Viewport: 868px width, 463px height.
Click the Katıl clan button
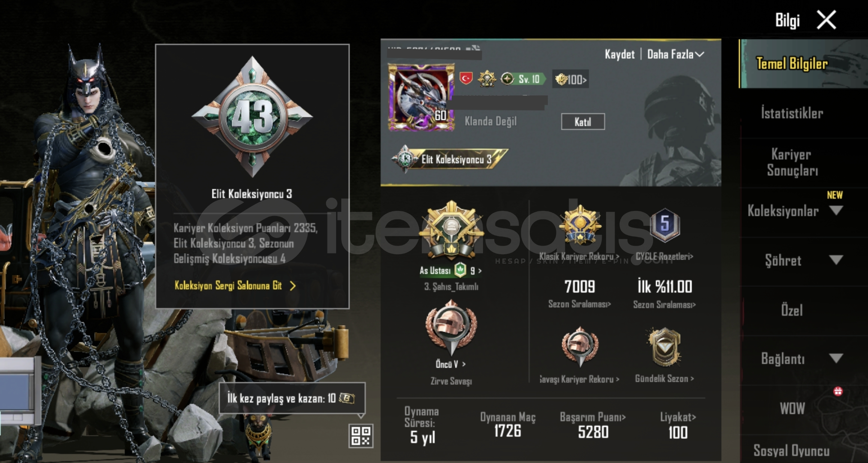click(583, 122)
